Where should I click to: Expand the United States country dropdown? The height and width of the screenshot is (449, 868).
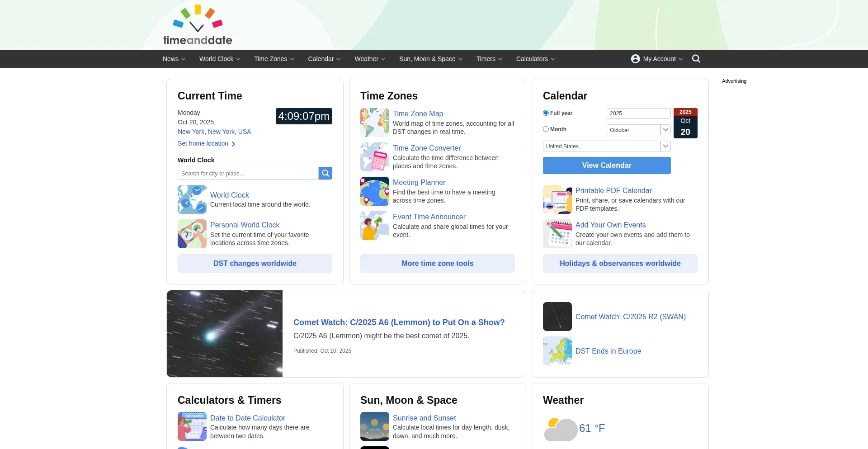point(606,146)
